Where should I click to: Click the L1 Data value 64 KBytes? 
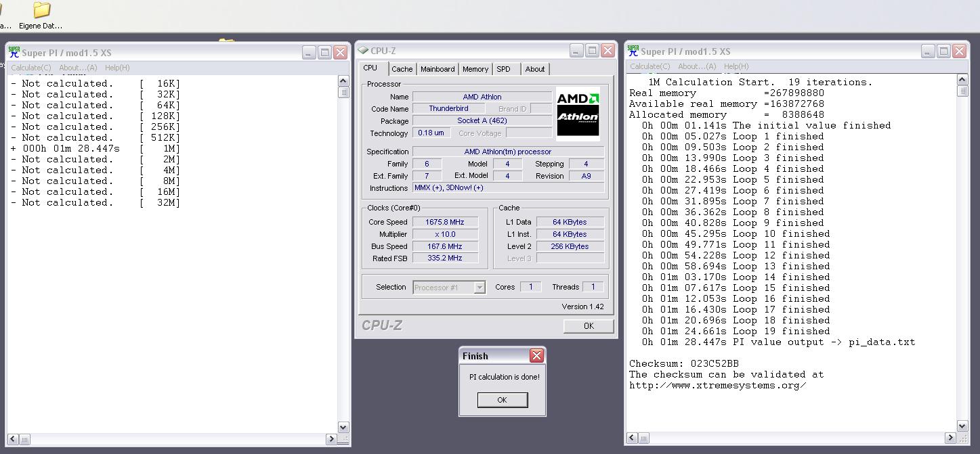[x=570, y=222]
